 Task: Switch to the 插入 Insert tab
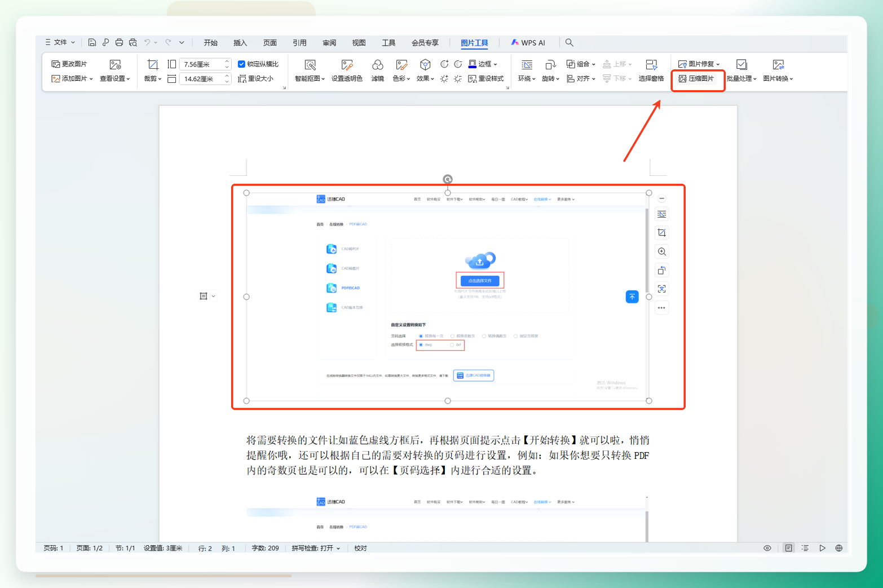click(240, 43)
